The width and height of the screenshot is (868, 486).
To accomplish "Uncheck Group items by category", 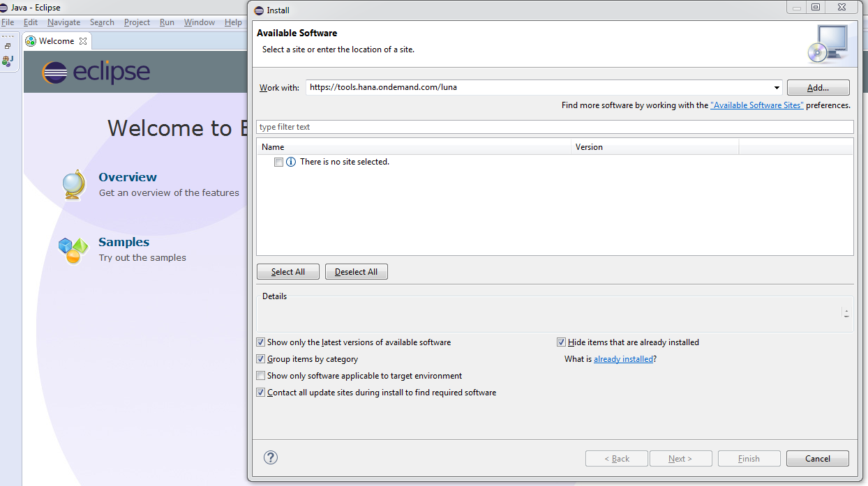I will click(261, 359).
